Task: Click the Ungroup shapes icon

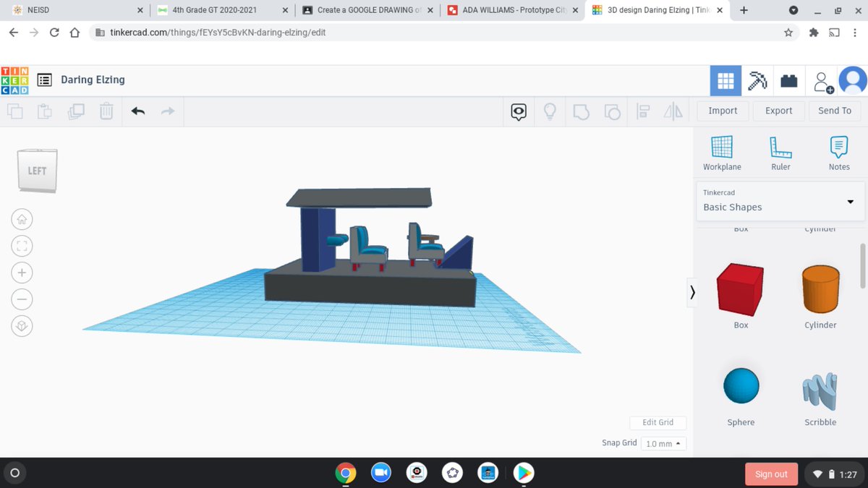Action: [x=612, y=111]
